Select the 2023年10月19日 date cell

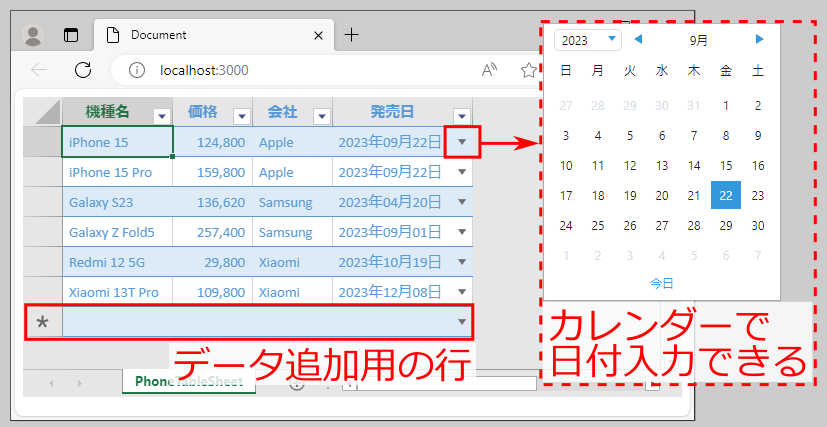[402, 262]
